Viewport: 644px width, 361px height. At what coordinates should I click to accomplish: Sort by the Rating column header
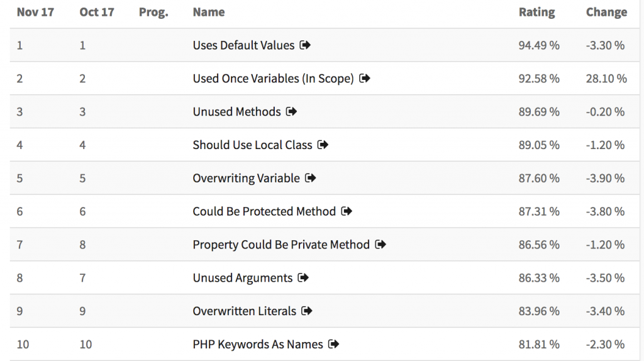[537, 13]
